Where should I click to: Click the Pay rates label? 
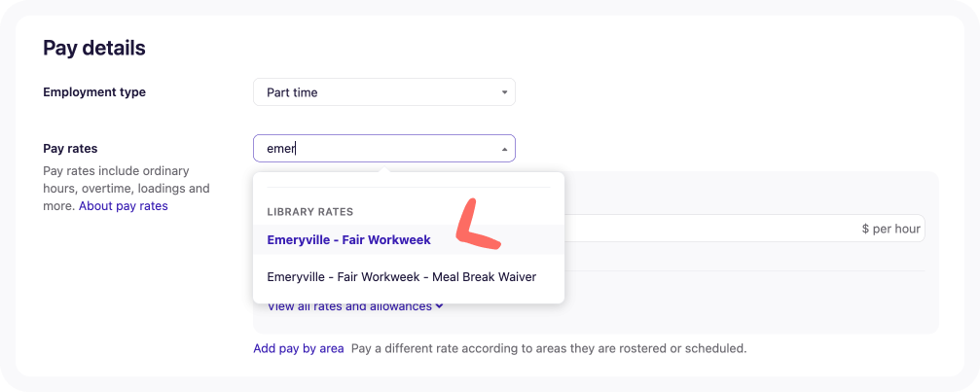pos(70,149)
